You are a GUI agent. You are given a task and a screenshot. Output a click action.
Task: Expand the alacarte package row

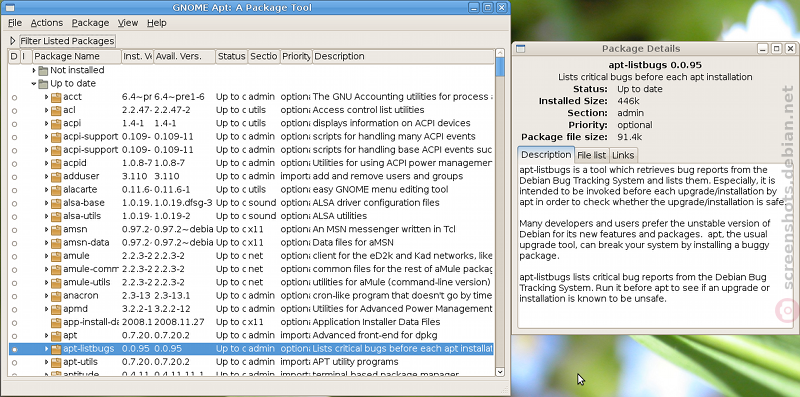tap(46, 189)
